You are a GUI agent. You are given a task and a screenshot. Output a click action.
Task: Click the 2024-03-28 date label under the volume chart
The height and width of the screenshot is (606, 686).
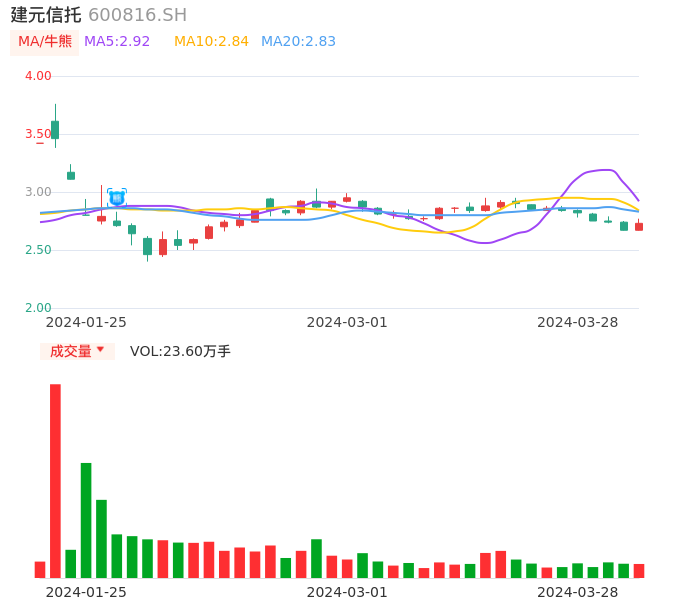click(x=577, y=592)
